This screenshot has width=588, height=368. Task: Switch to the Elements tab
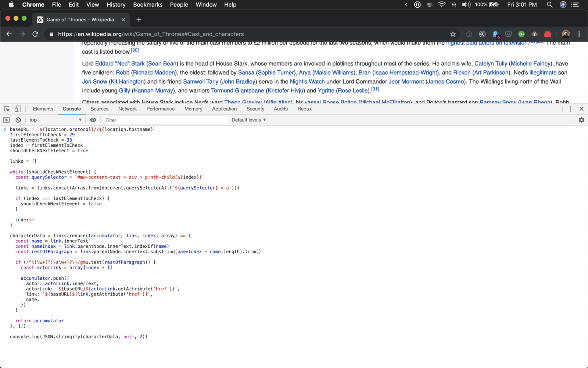click(43, 109)
